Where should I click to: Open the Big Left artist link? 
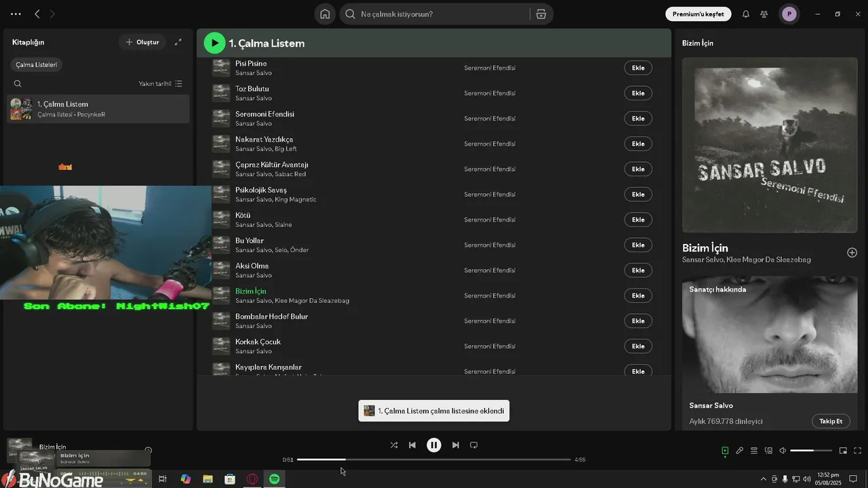(x=285, y=149)
